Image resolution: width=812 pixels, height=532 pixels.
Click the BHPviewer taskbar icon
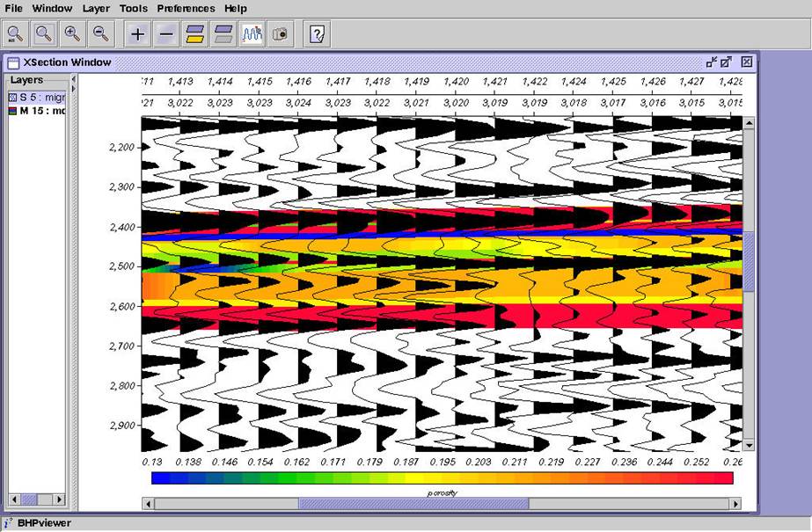(7, 522)
